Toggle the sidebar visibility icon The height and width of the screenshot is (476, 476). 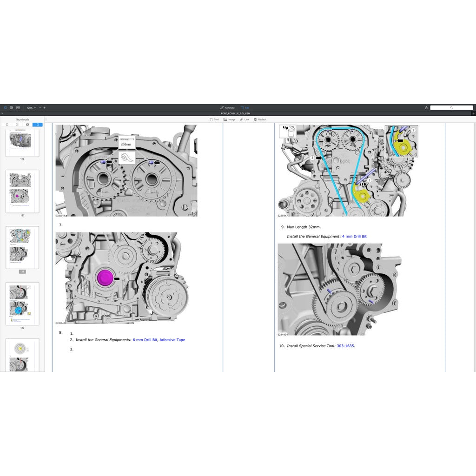[x=6, y=108]
